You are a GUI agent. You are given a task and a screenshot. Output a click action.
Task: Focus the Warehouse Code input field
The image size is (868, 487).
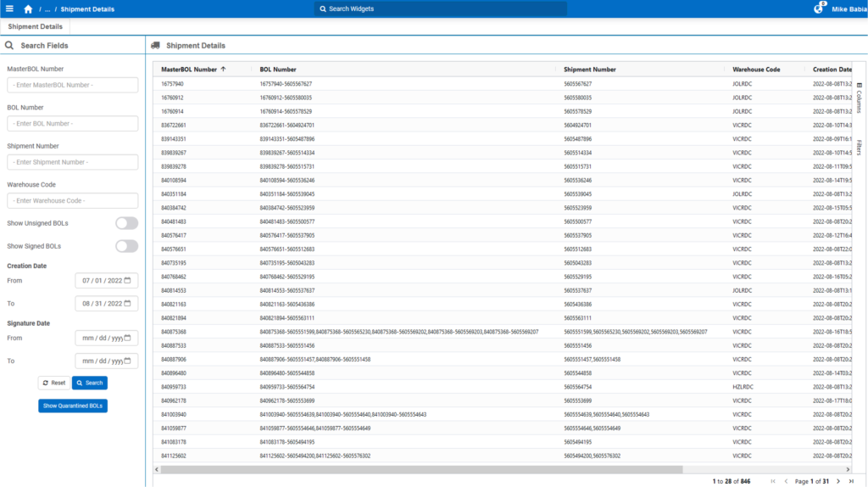(x=73, y=200)
